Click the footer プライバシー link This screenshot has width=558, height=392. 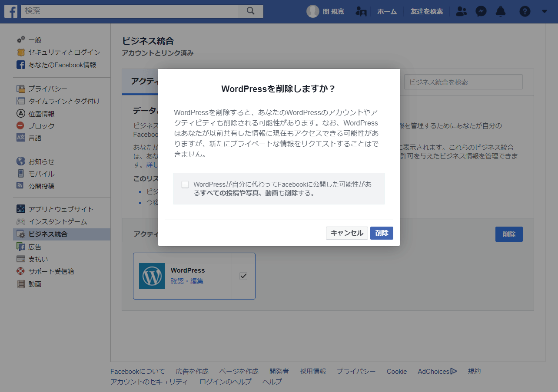356,372
